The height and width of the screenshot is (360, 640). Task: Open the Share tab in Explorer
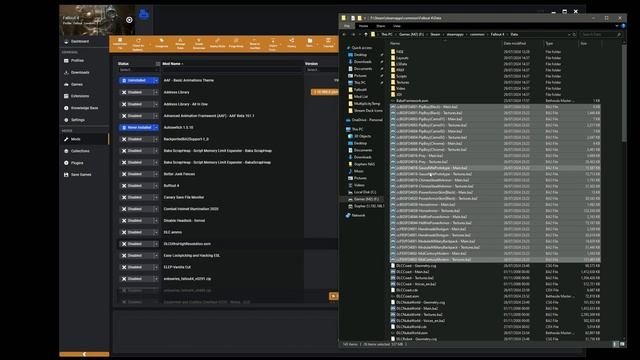pos(381,26)
